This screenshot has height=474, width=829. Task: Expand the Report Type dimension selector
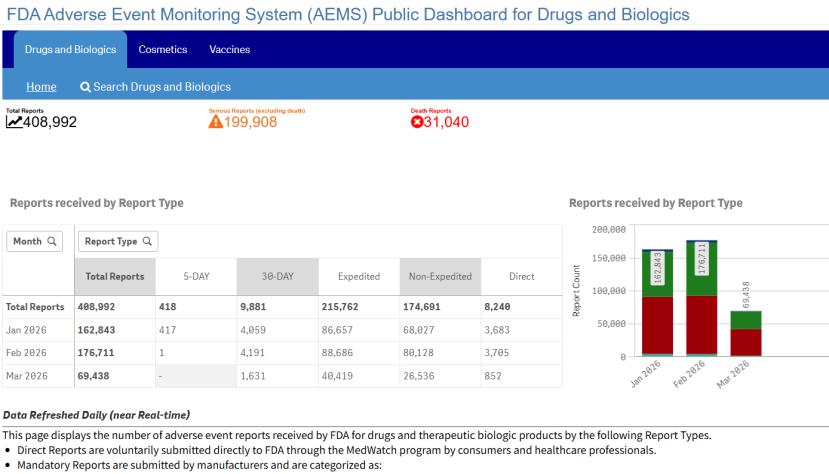(117, 240)
